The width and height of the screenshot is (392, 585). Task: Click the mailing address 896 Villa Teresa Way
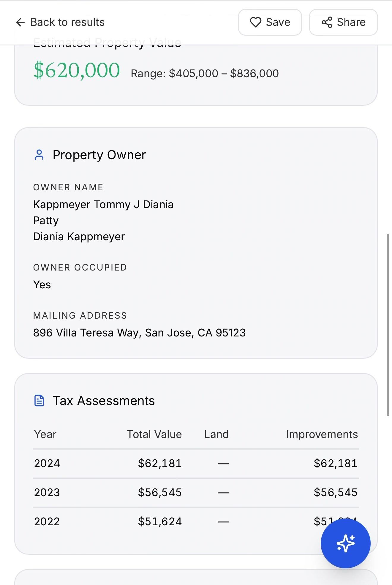(139, 333)
